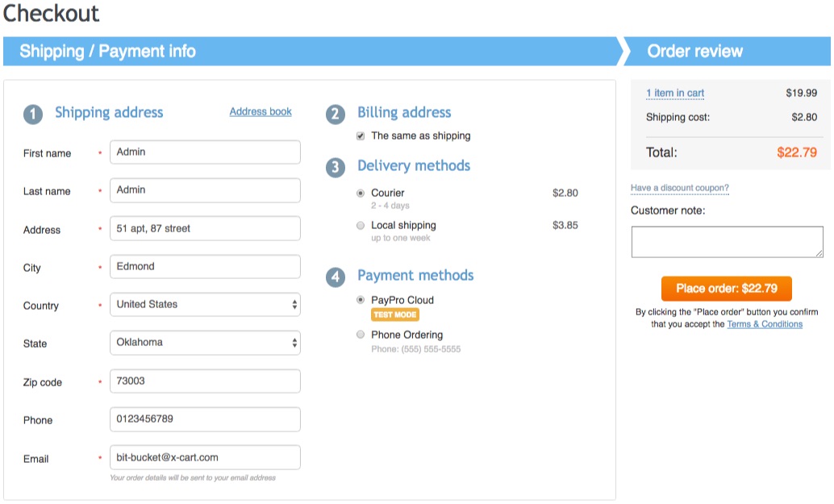Open the Country dropdown
This screenshot has height=504, width=834.
[x=205, y=304]
